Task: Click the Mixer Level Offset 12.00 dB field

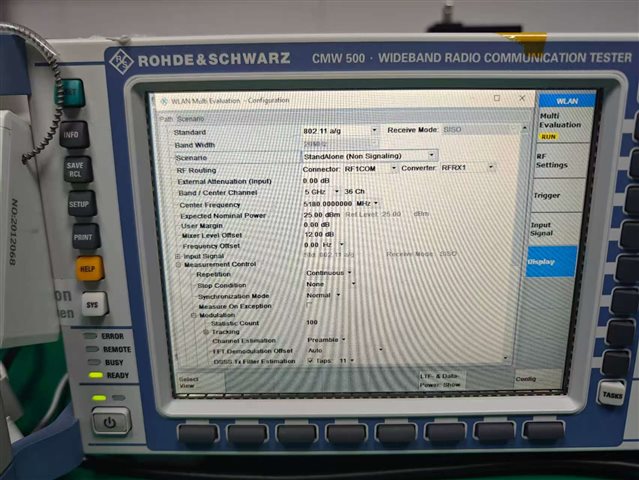Action: point(319,234)
